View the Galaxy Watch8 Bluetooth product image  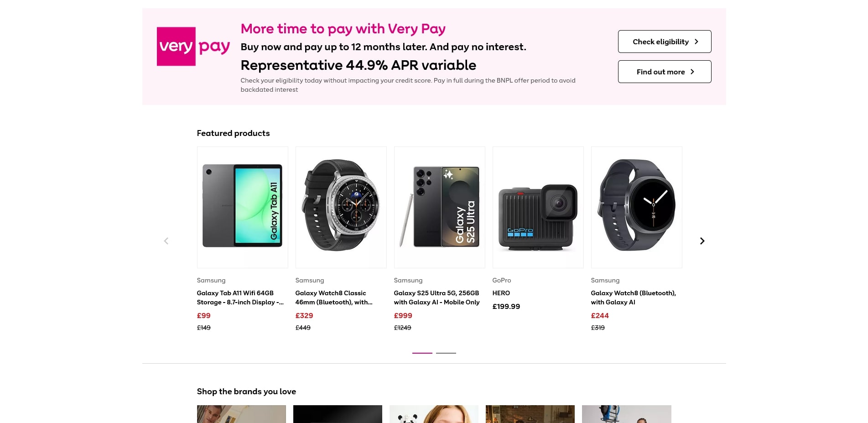tap(636, 207)
